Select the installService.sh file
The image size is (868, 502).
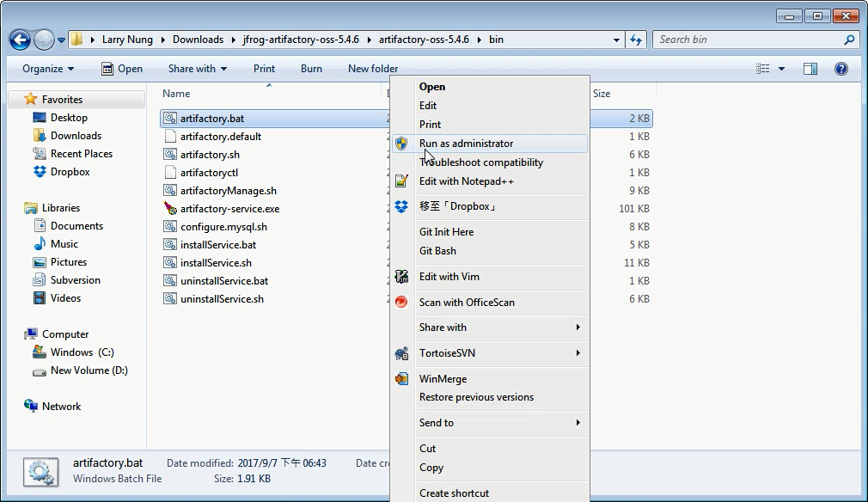pos(216,263)
